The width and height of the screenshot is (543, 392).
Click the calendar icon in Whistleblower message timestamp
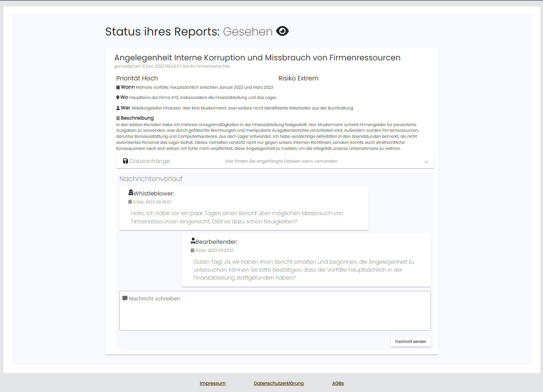[130, 202]
